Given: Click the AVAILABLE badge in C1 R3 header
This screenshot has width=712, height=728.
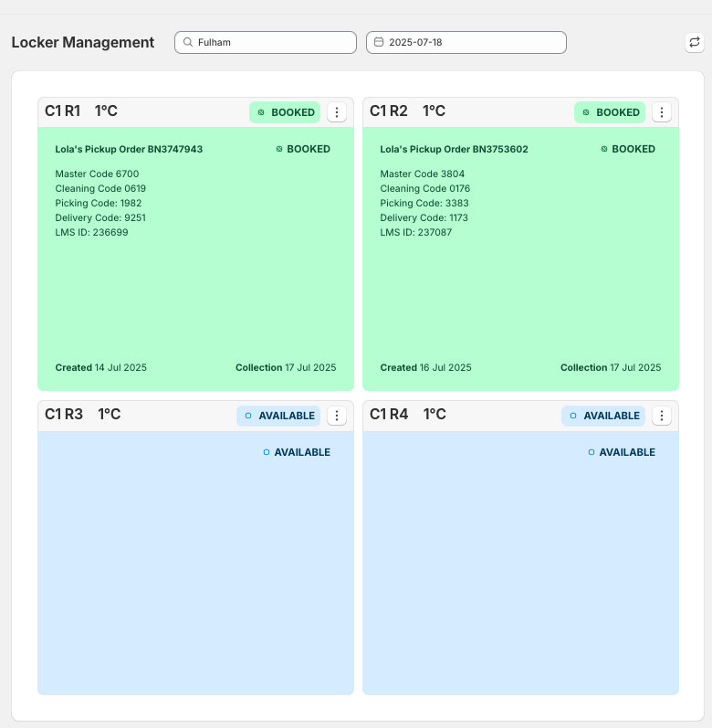Looking at the screenshot, I should pos(278,416).
